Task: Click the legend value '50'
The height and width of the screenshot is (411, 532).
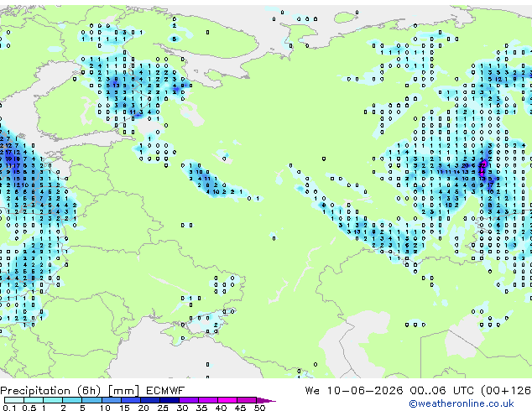Action: (260, 408)
